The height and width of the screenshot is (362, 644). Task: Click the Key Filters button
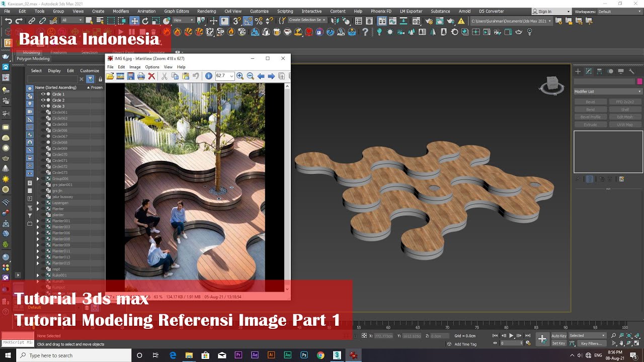[591, 343]
